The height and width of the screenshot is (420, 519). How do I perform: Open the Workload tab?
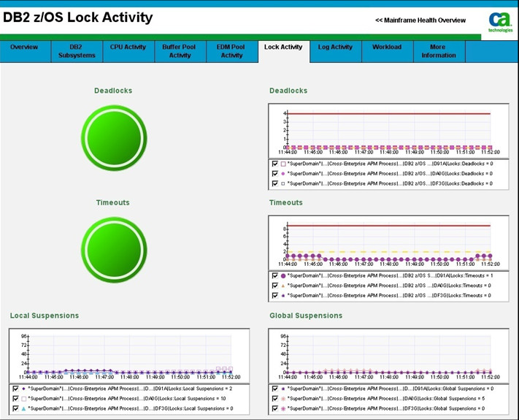click(x=388, y=51)
